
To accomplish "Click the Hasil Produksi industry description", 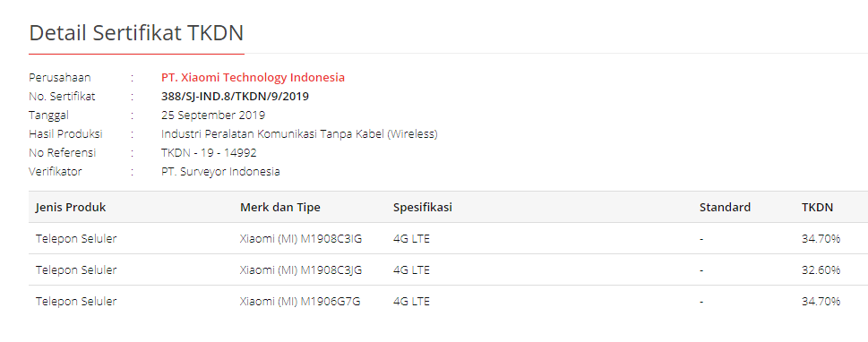I will click(x=299, y=134).
